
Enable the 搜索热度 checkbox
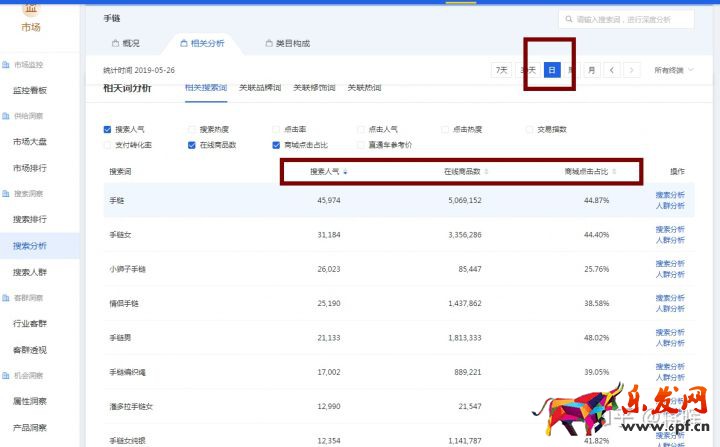(x=192, y=129)
